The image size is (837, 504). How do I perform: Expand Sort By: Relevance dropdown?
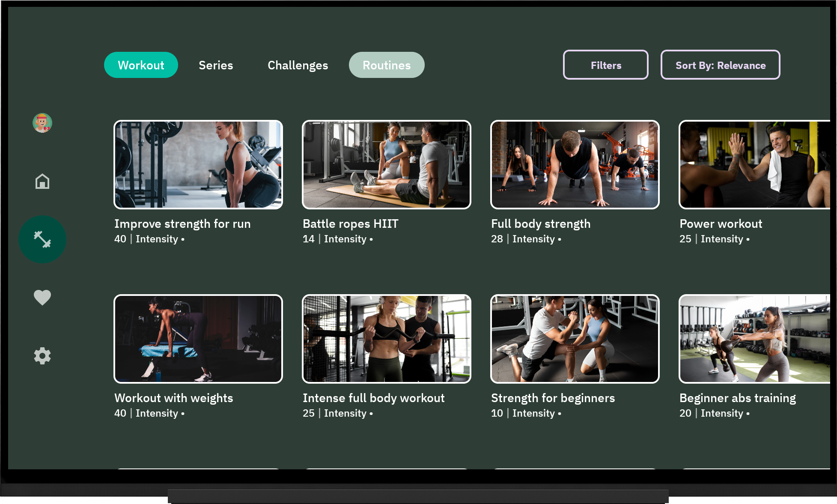[720, 65]
